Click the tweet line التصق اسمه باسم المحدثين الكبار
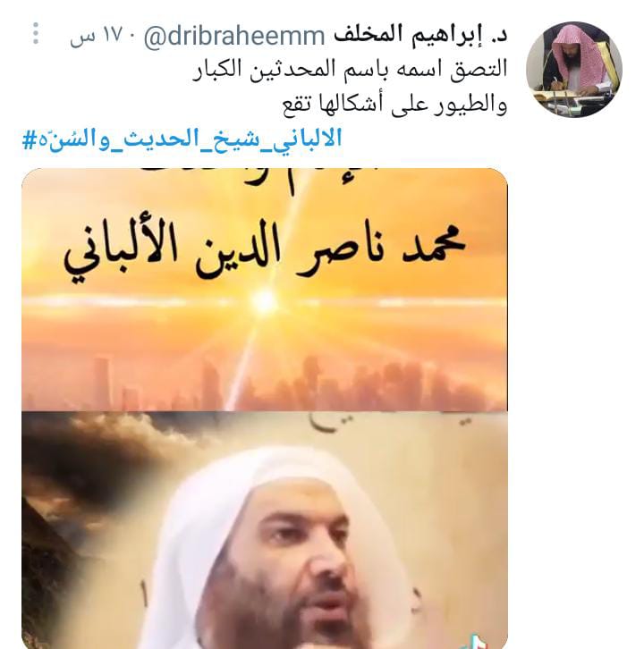 [x=350, y=69]
